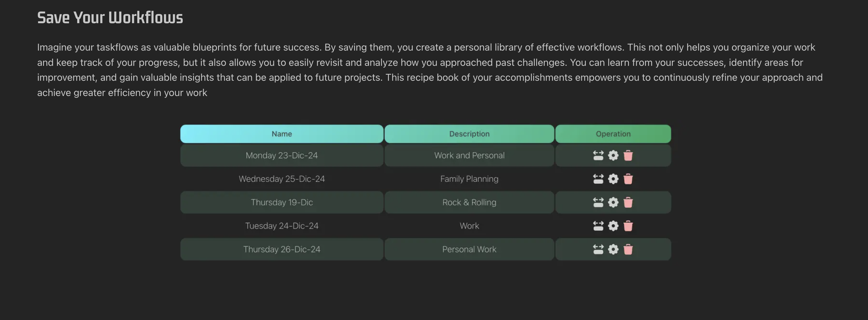The image size is (868, 320).
Task: Delete the Thursday 19-Dic workflow
Action: click(x=628, y=202)
